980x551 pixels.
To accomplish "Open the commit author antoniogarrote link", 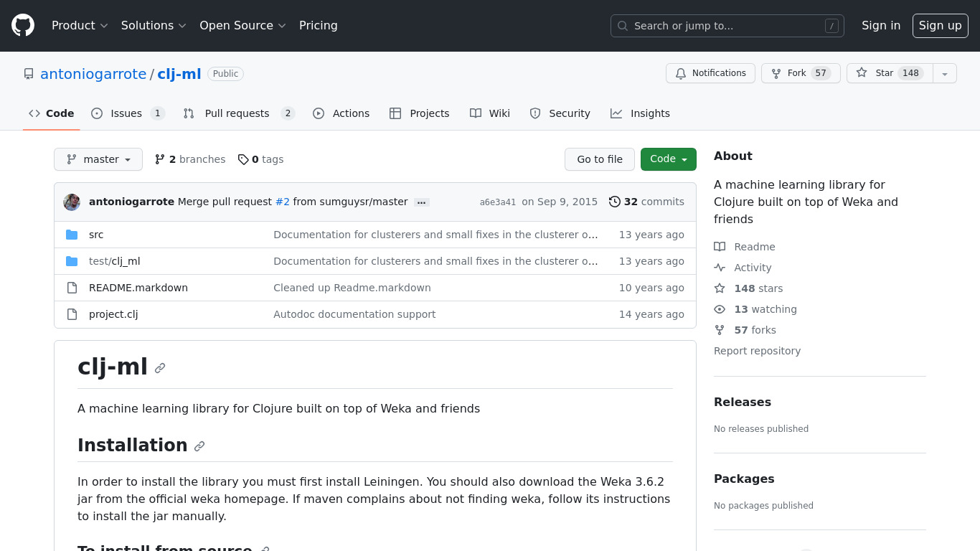I will pyautogui.click(x=131, y=202).
